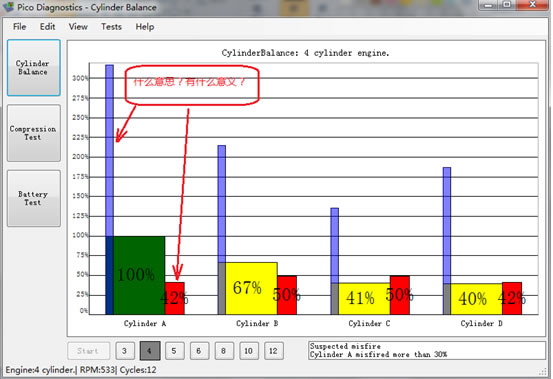Select 6 cylinder engine button

pos(199,351)
